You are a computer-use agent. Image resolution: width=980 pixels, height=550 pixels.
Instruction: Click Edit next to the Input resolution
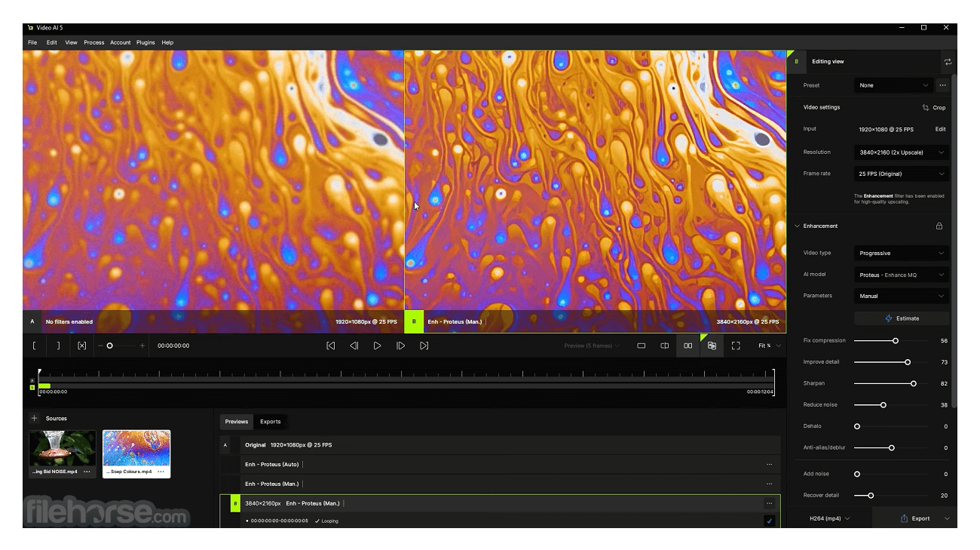941,129
